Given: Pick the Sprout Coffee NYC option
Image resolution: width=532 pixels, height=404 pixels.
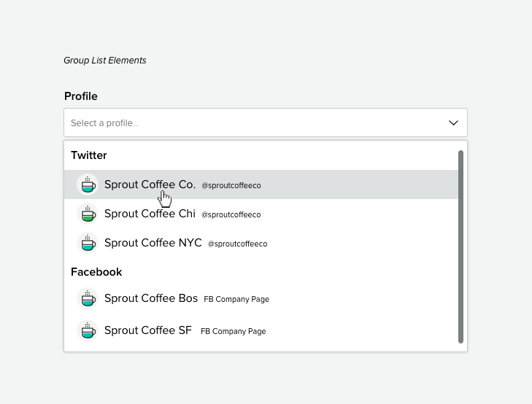Looking at the screenshot, I should pyautogui.click(x=153, y=243).
